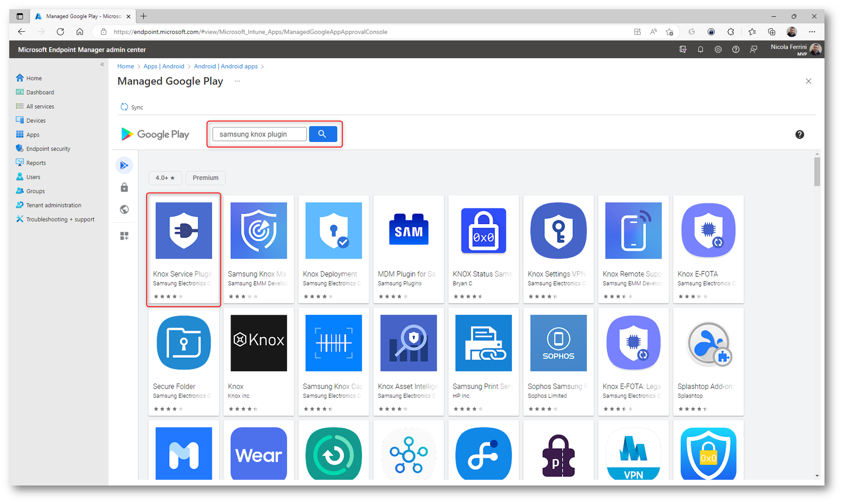Screen dimensions: 843x504
Task: Open Endpoint security in side navigation
Action: click(x=43, y=148)
